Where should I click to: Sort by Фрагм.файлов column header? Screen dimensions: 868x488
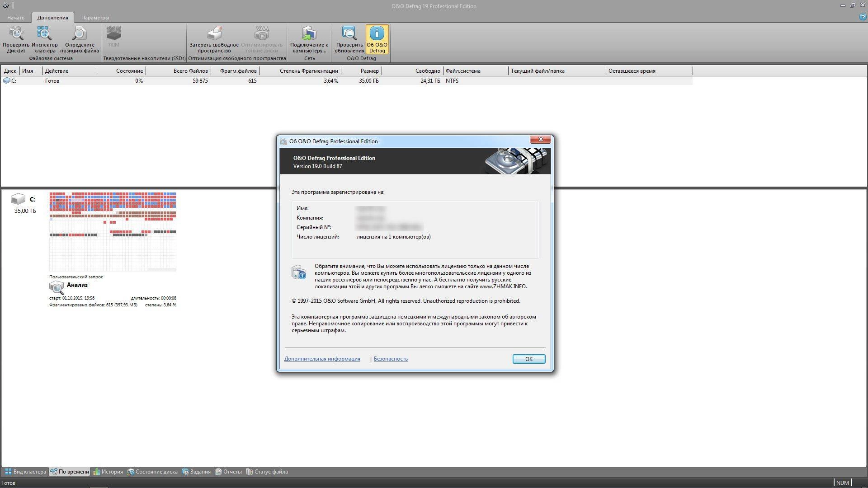(x=235, y=71)
